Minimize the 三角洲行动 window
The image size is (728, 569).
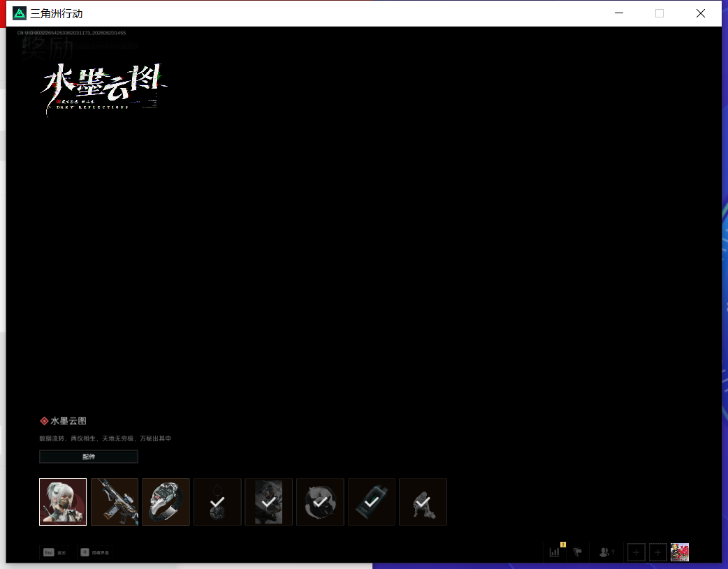coord(619,13)
